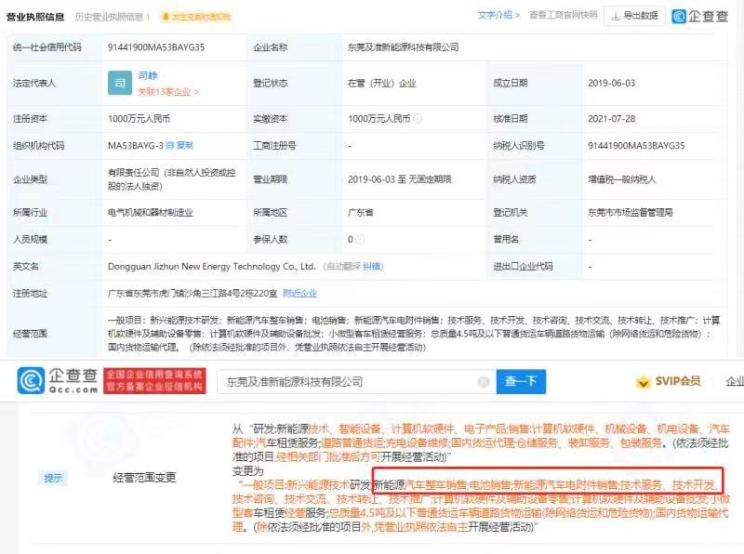Select registration authority 东莞市市场监督管理局
The height and width of the screenshot is (554, 744).
[630, 212]
